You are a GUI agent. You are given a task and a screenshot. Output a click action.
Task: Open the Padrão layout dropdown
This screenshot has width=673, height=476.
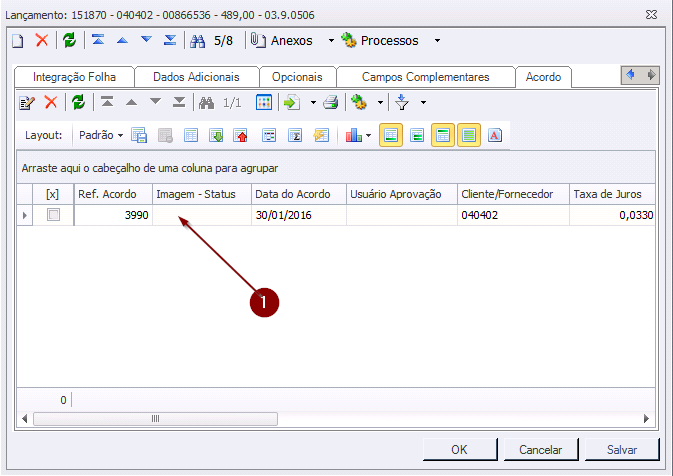click(x=101, y=135)
